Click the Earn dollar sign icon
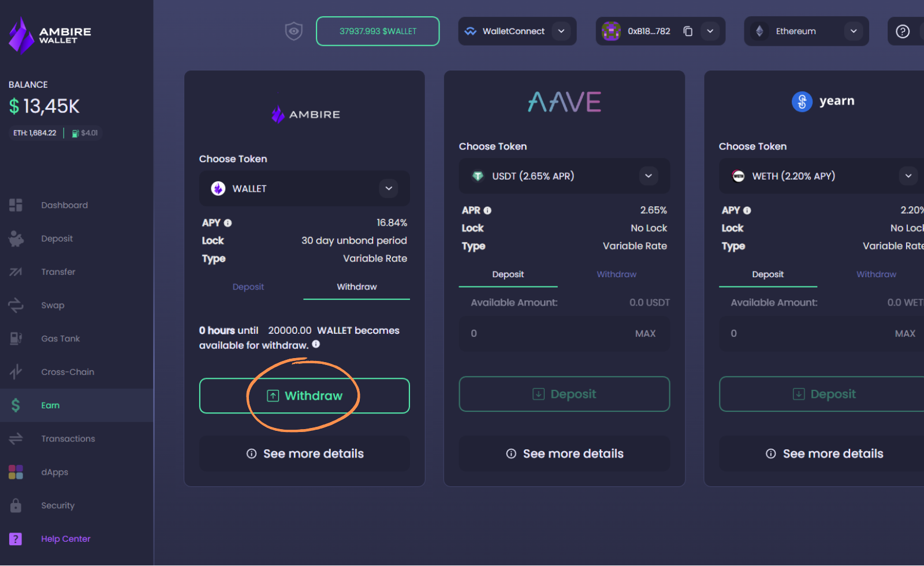The width and height of the screenshot is (924, 566). 16,405
